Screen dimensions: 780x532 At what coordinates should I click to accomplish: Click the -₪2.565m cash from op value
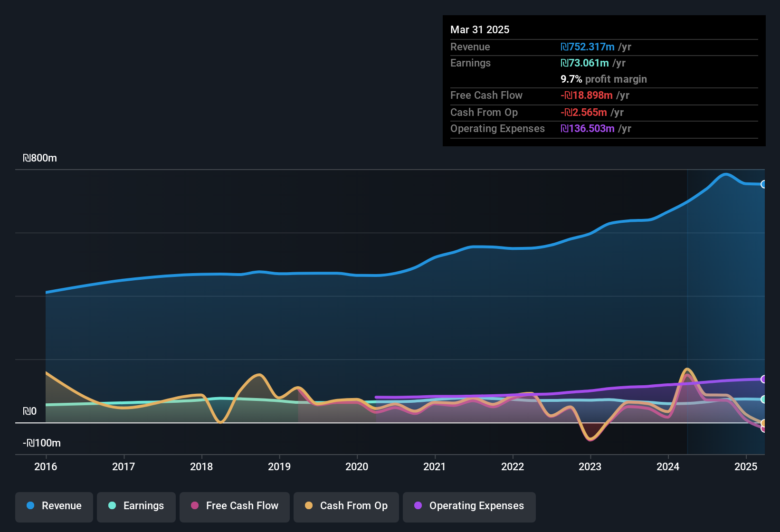click(584, 112)
